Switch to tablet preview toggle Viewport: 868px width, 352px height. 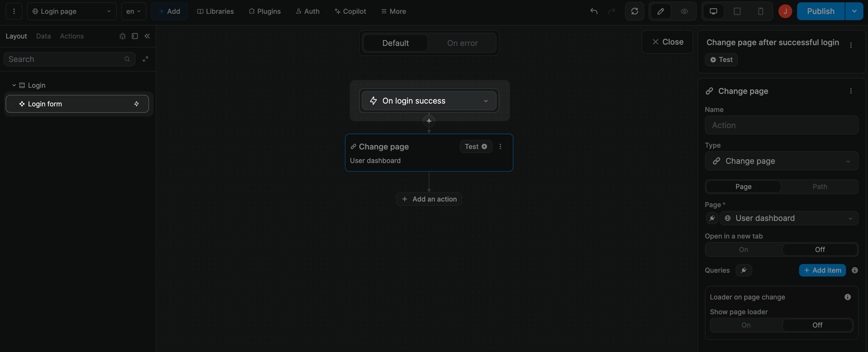coord(737,11)
